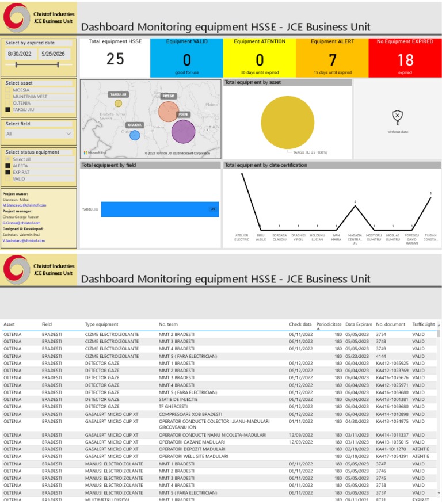Click the '01/11/2022' check date cell
This screenshot has width=442, height=504.
(x=300, y=421)
